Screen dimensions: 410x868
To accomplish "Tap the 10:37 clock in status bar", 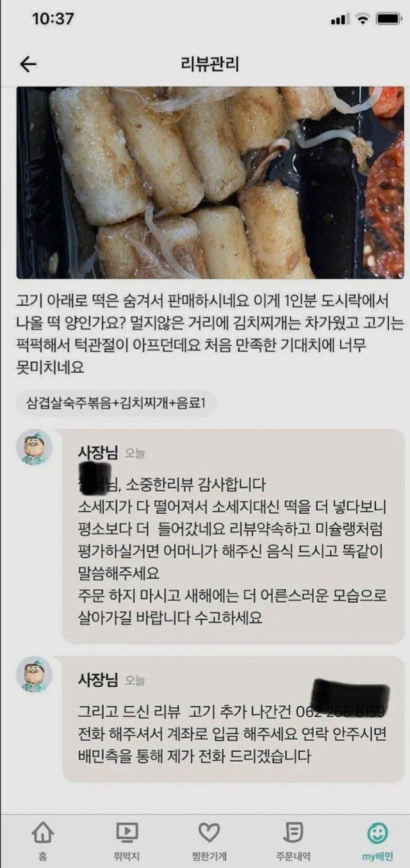I will coord(53,19).
